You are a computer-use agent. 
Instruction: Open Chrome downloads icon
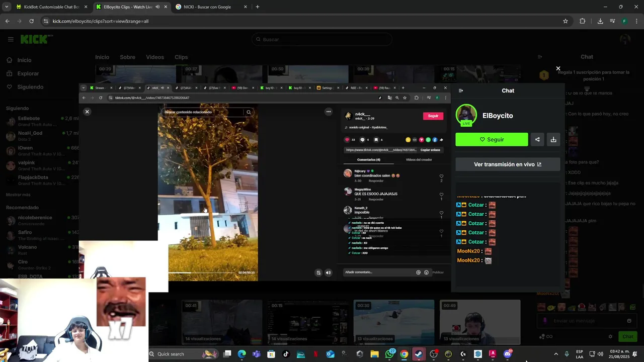tap(600, 21)
